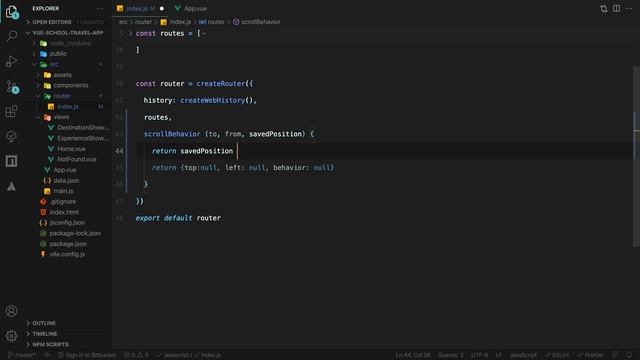The image size is (640, 360).
Task: Expand the NPM Scripts section
Action: 50,344
